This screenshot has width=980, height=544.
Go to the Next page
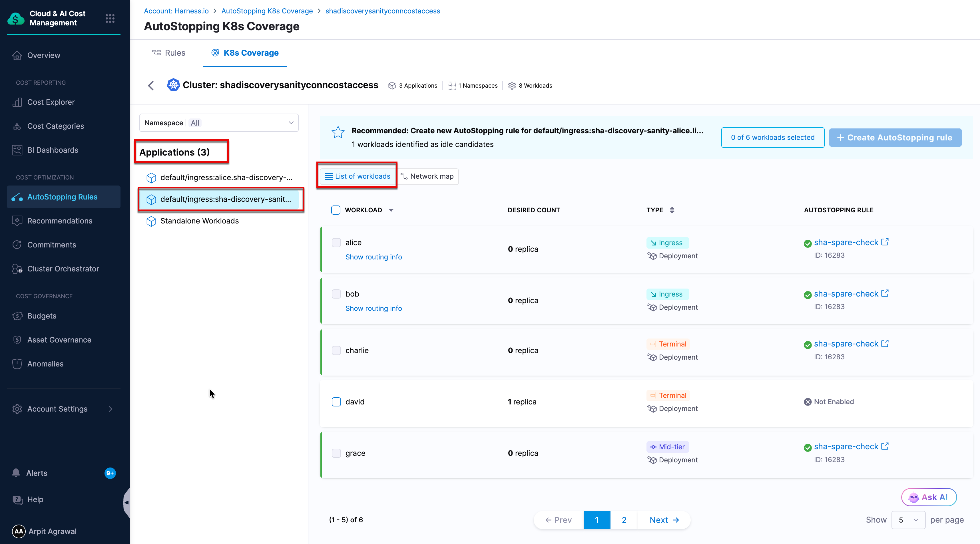[x=664, y=520]
